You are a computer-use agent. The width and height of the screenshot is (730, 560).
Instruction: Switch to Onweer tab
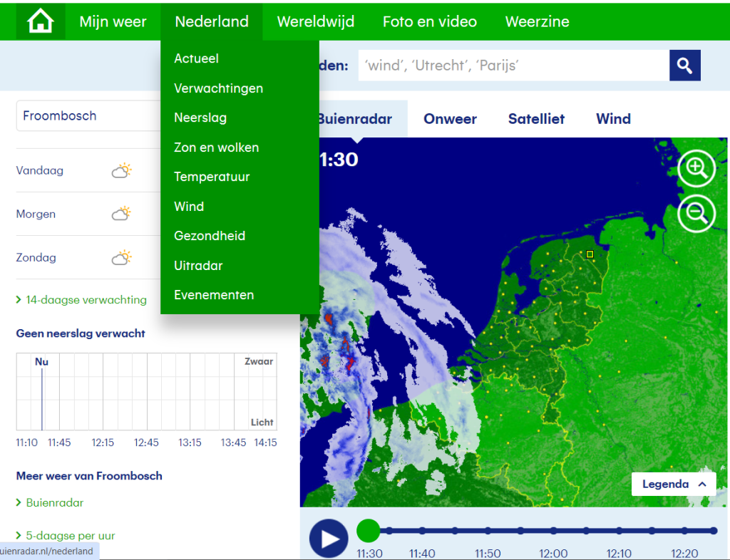[x=451, y=118]
